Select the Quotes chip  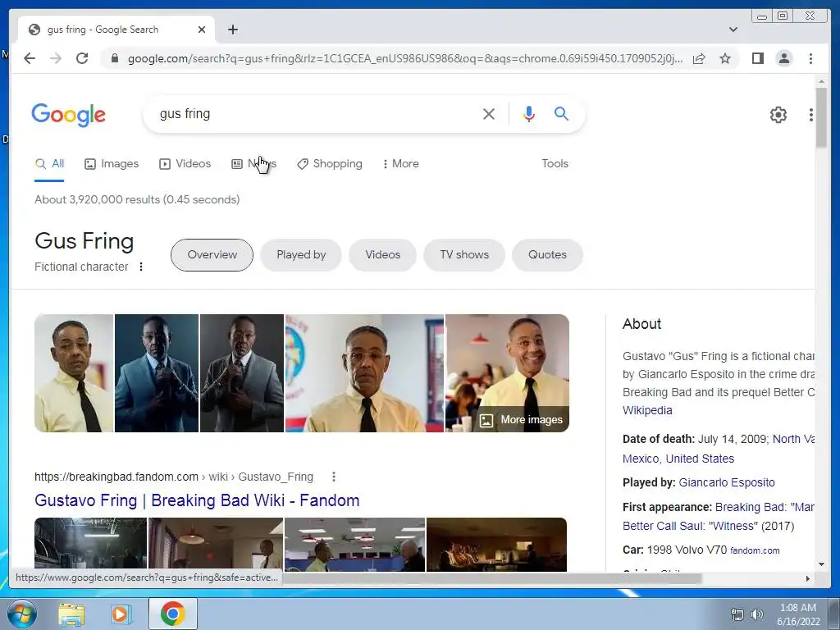547,255
